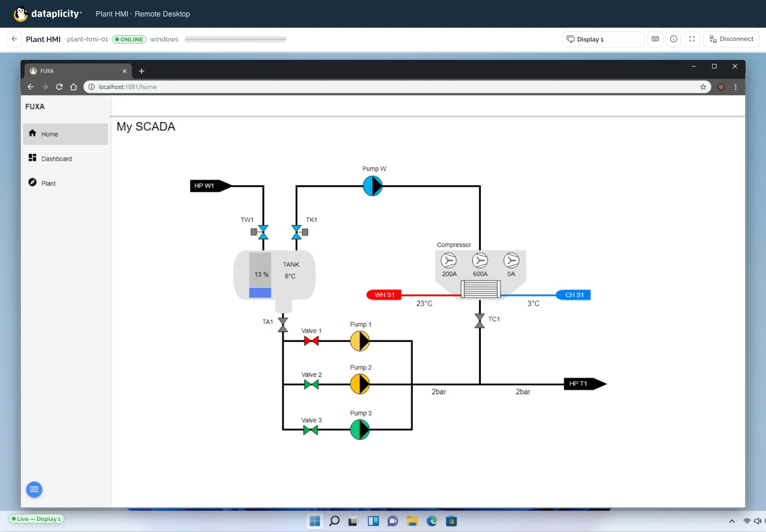Click the red Valve 1 symbol
Image resolution: width=766 pixels, height=532 pixels.
[311, 341]
